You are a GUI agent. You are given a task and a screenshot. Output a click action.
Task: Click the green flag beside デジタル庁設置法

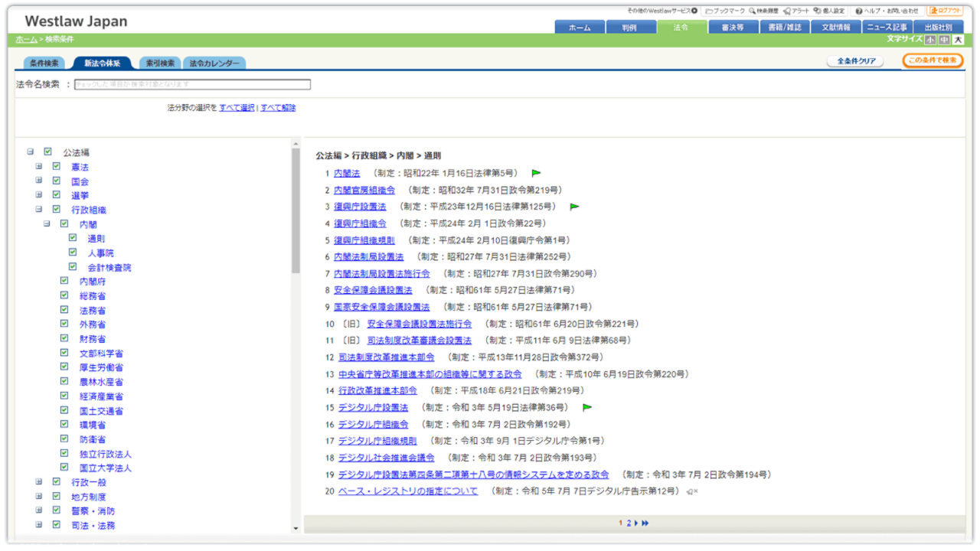(587, 408)
